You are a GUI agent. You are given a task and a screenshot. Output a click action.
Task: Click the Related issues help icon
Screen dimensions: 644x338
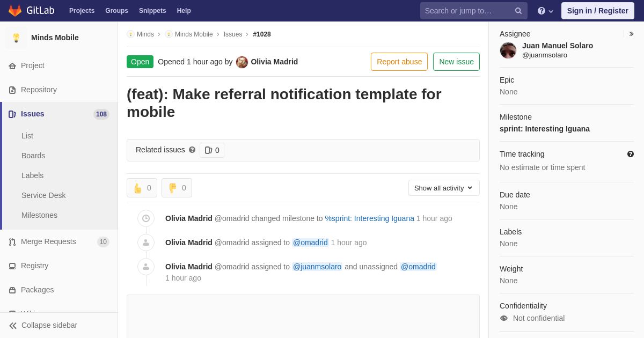click(192, 150)
